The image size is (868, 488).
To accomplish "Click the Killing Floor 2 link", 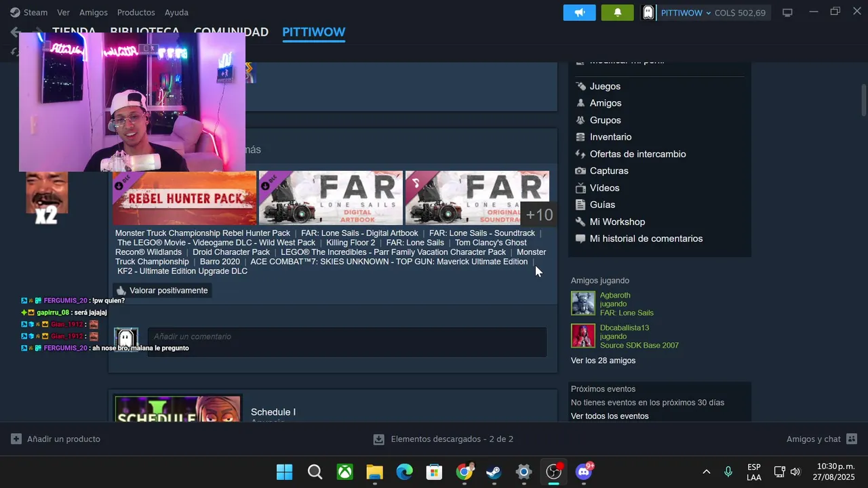I will click(x=351, y=243).
